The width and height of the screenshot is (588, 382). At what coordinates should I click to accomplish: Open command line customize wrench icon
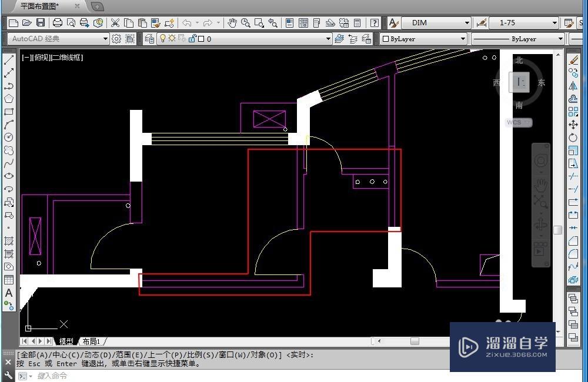click(x=8, y=376)
